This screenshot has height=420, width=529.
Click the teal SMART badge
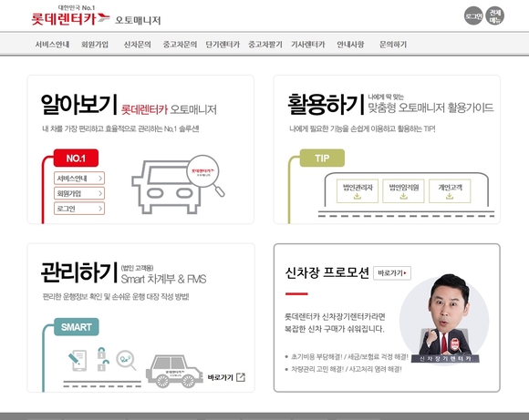77,327
